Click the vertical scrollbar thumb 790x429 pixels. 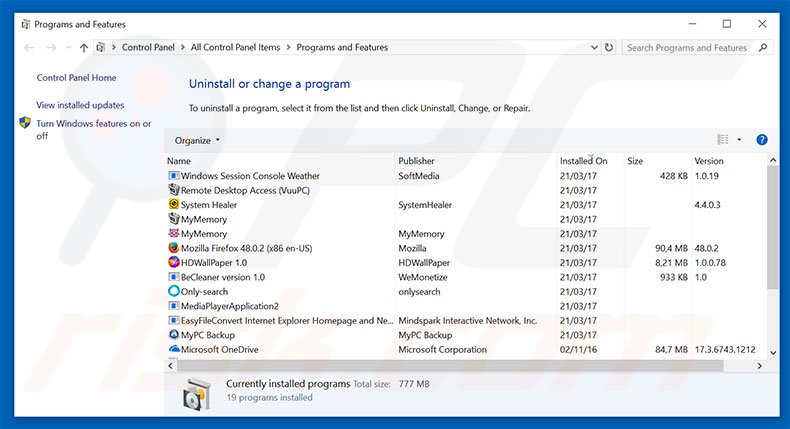(x=773, y=227)
